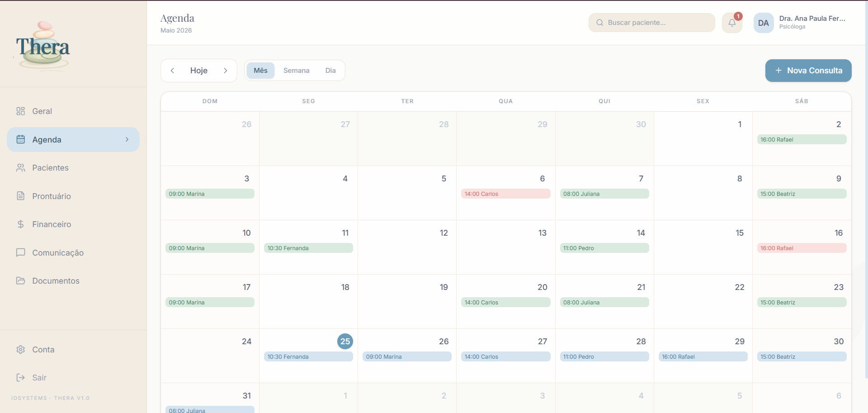
Task: Select day 1 cell
Action: (x=703, y=139)
